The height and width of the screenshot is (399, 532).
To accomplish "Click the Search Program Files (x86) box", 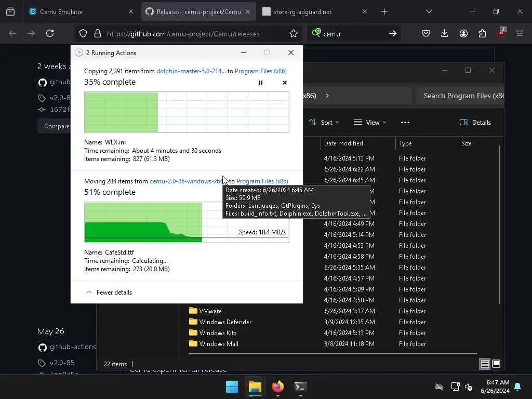I will click(x=461, y=96).
